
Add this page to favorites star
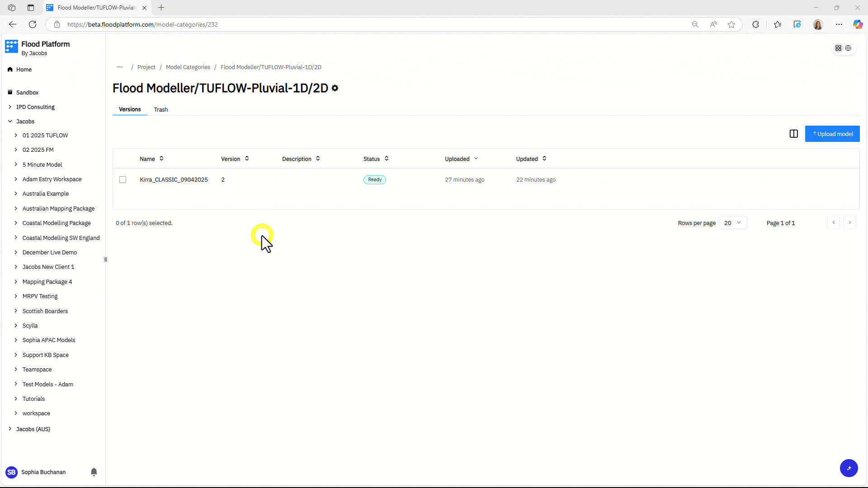tap(731, 24)
